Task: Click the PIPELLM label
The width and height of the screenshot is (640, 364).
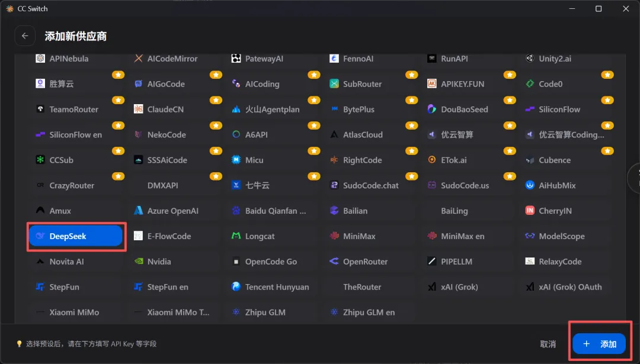Action: [456, 262]
